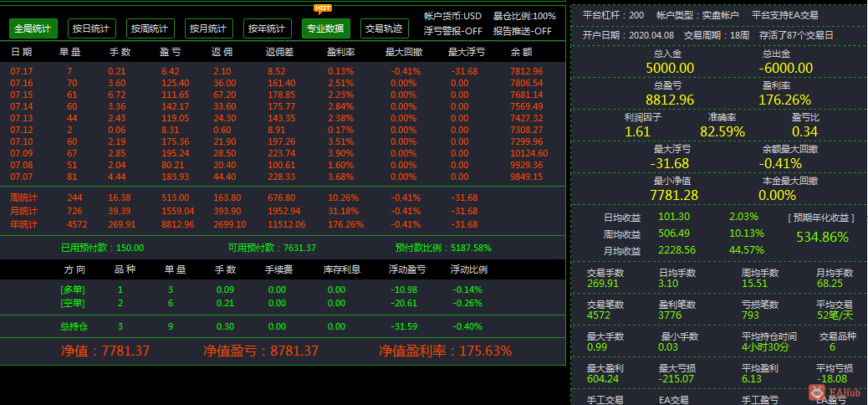Click the 最大浮亏 column header
This screenshot has height=405, width=868.
(467, 52)
